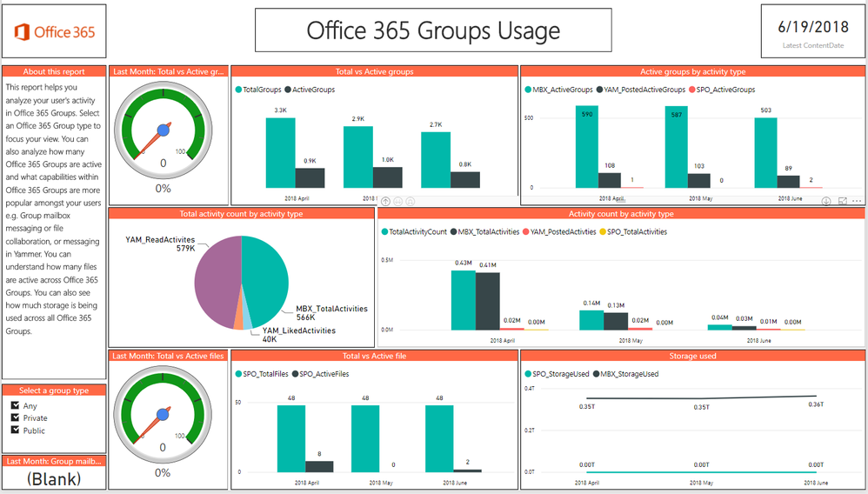Select the 503 MBX_ActiveGroups bar for June

click(765, 153)
